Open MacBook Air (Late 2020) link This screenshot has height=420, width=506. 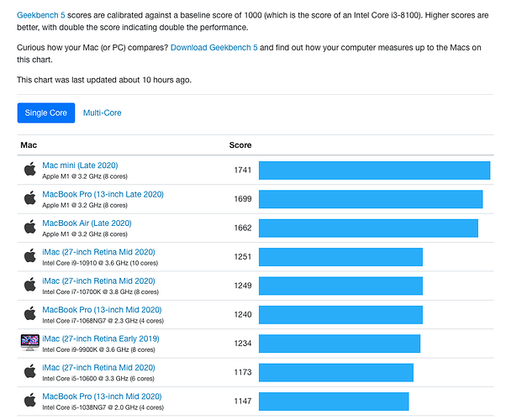(87, 223)
